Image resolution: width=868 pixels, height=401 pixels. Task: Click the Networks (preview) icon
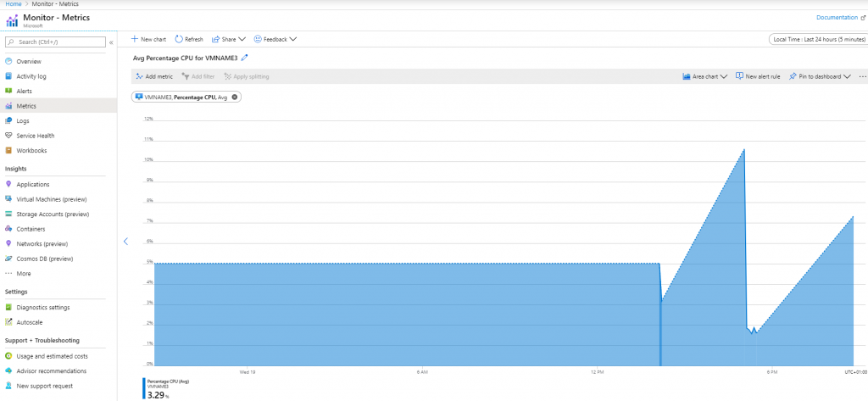click(x=8, y=243)
